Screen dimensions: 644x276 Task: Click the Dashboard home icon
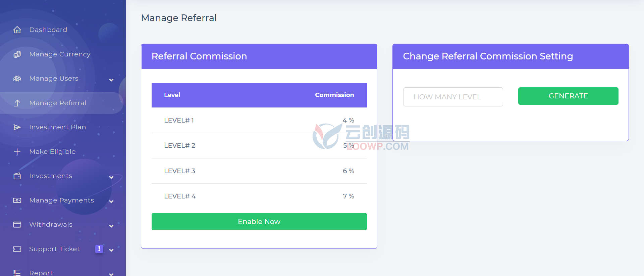[x=17, y=30]
